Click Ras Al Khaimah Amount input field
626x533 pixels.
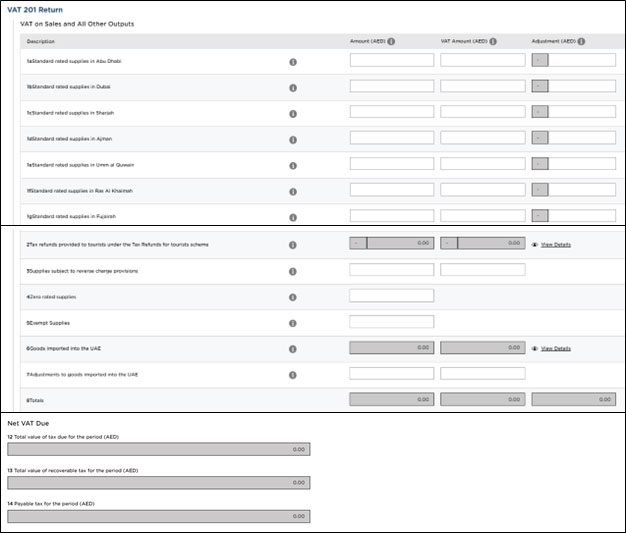click(392, 190)
